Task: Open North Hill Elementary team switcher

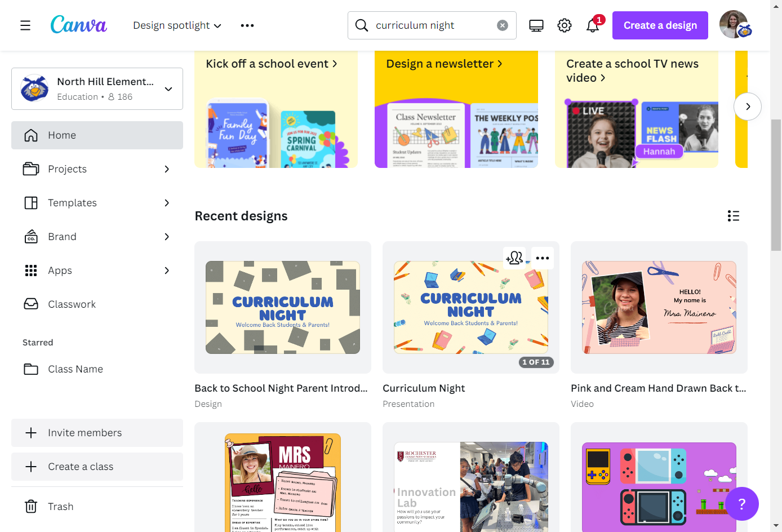Action: coord(97,89)
